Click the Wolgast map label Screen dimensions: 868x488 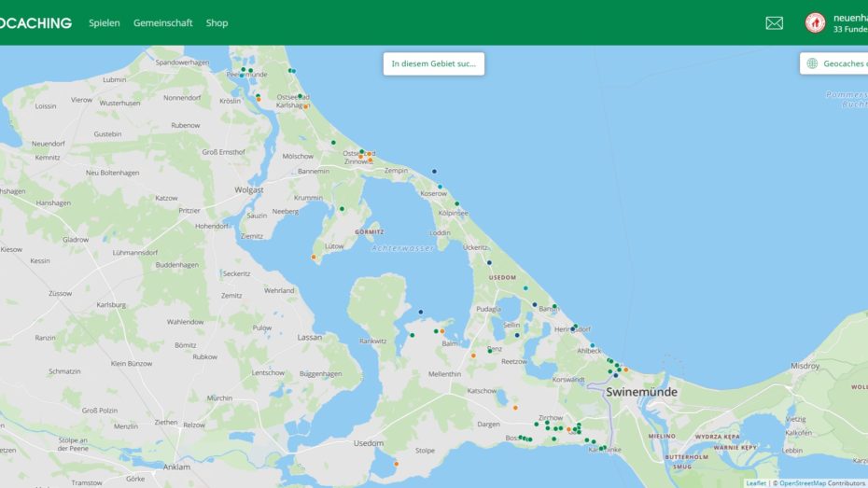[248, 189]
